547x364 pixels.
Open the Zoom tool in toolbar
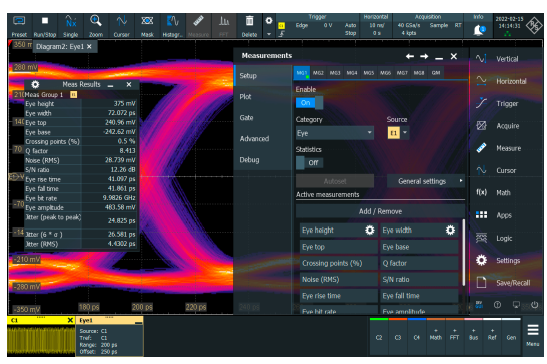coord(96,26)
